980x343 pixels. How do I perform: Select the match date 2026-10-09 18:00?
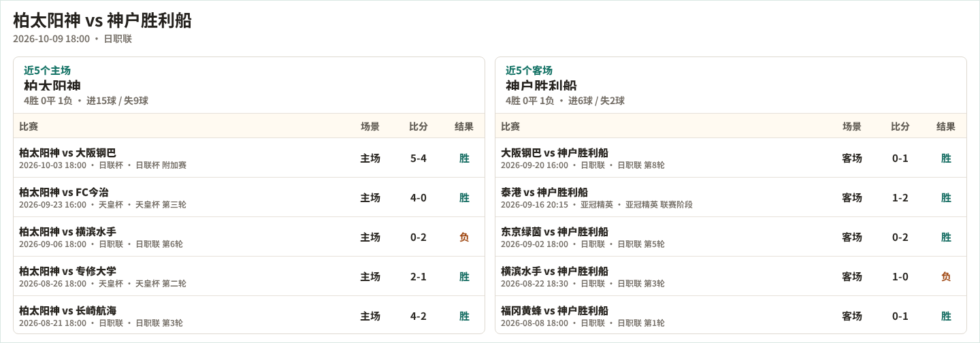[x=51, y=39]
